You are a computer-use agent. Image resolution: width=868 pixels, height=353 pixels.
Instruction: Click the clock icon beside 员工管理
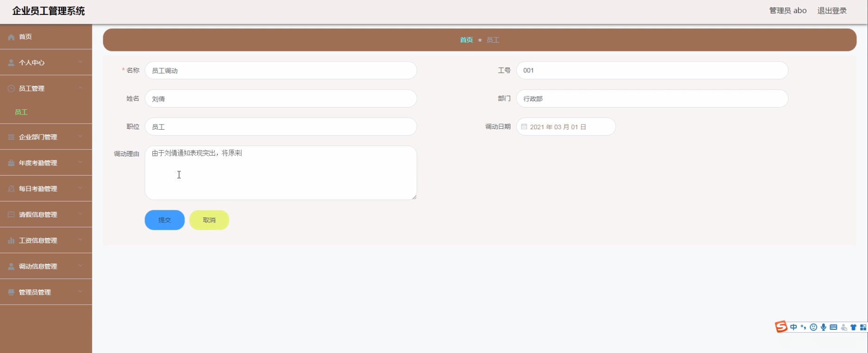(x=11, y=88)
